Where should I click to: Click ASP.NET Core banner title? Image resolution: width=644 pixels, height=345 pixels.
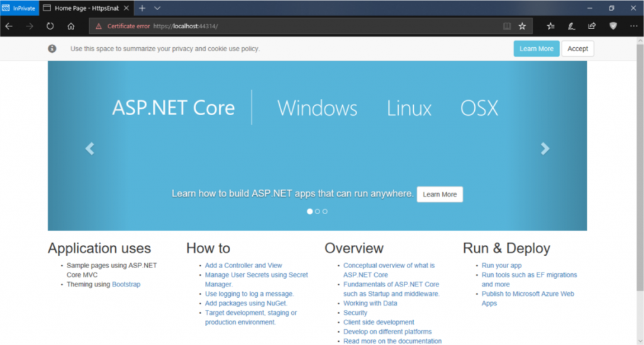(x=174, y=108)
